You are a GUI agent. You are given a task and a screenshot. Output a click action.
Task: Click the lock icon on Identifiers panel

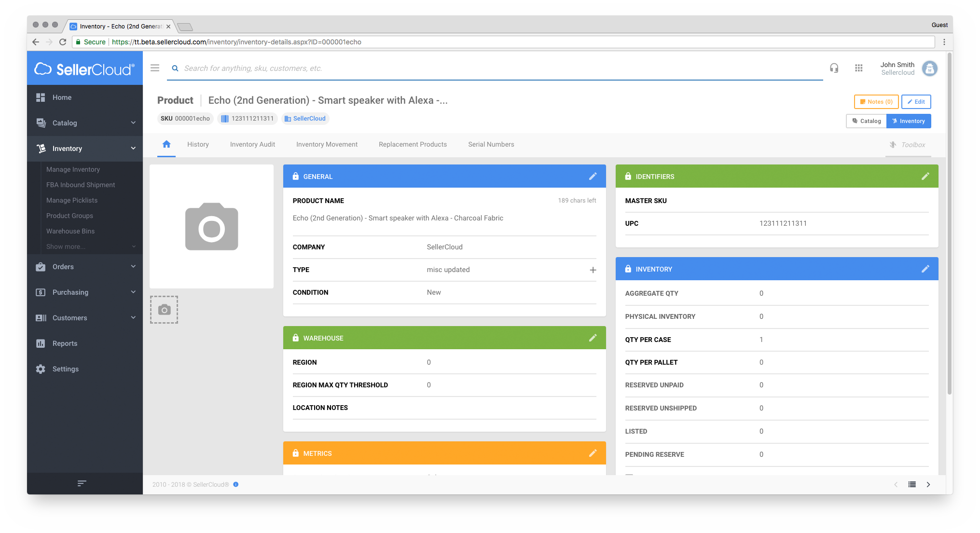coord(628,176)
